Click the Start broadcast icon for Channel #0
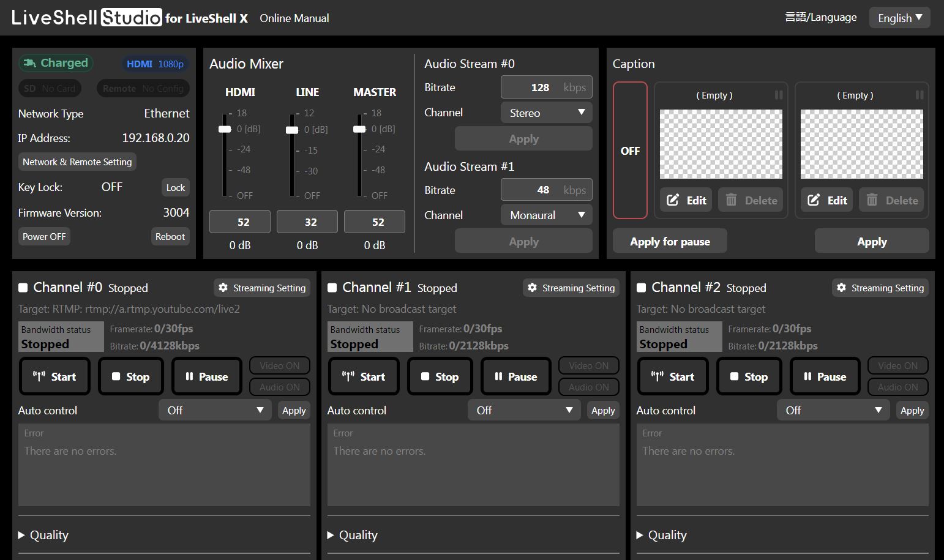Image resolution: width=944 pixels, height=560 pixels. tap(40, 376)
